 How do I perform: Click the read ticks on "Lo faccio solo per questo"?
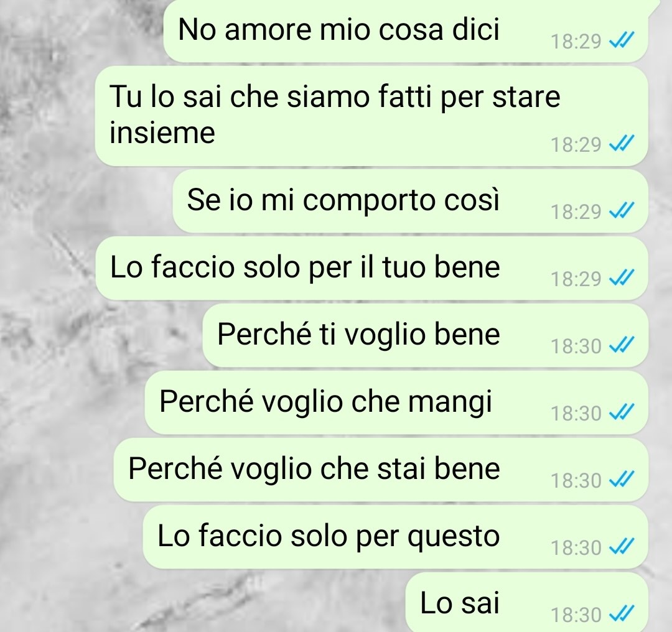621,546
